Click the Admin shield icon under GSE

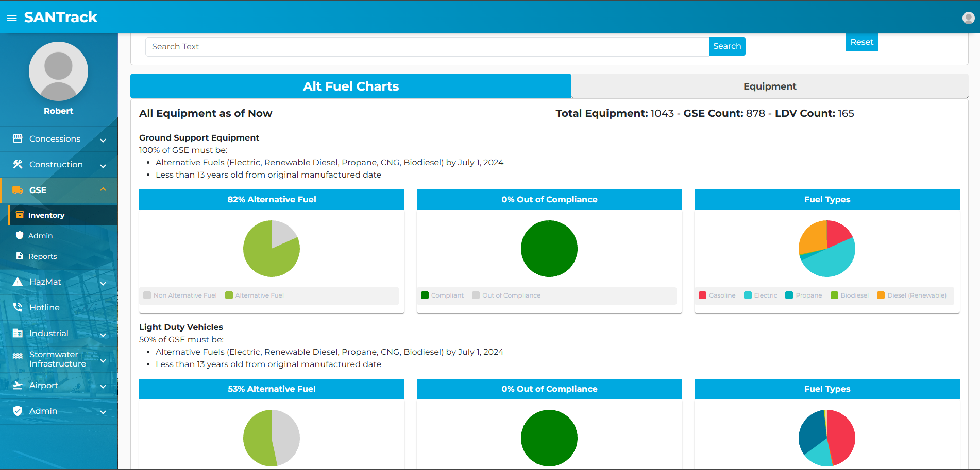(20, 235)
